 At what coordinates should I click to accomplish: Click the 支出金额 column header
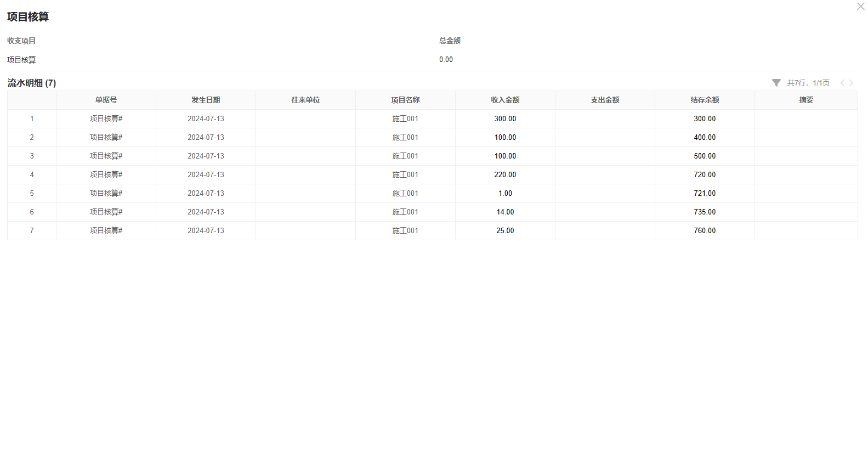point(605,100)
